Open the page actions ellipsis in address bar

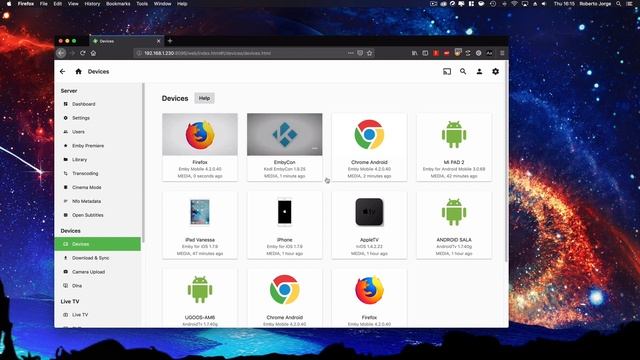coord(351,53)
